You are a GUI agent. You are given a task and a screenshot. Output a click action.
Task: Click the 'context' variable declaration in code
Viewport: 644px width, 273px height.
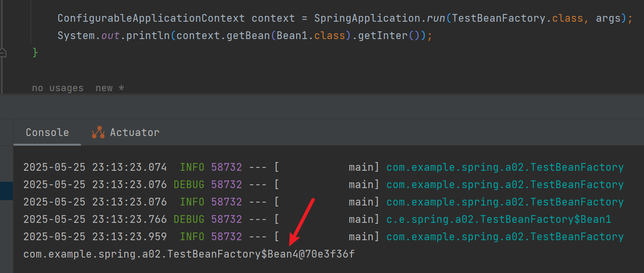[273, 18]
